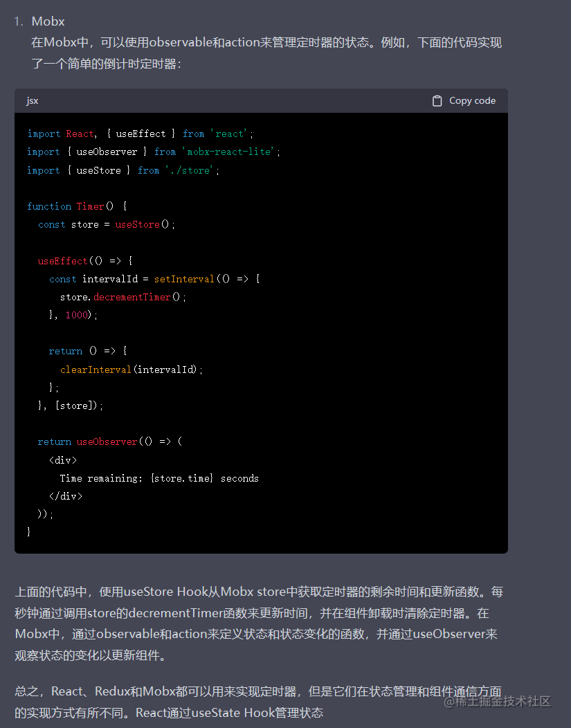571x728 pixels.
Task: Click the '1000' interval value
Action: point(77,316)
